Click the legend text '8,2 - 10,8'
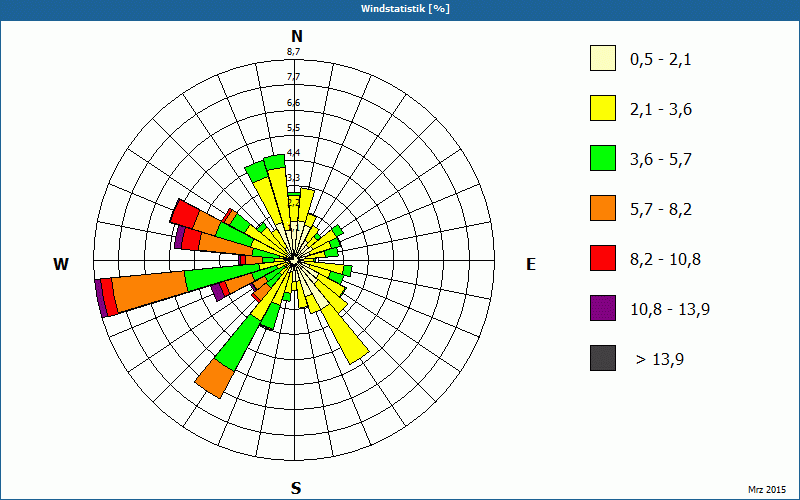 pos(665,260)
